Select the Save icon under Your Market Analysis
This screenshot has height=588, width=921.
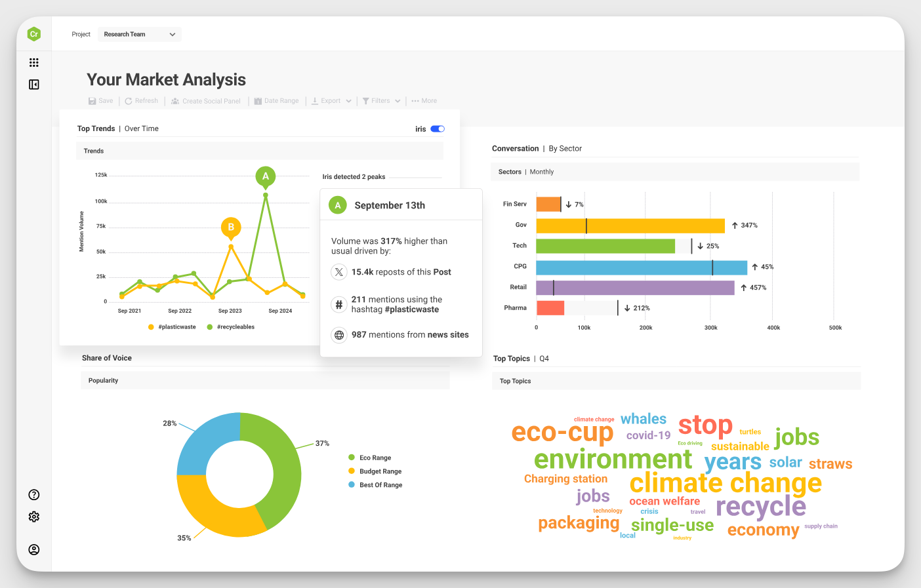point(91,100)
